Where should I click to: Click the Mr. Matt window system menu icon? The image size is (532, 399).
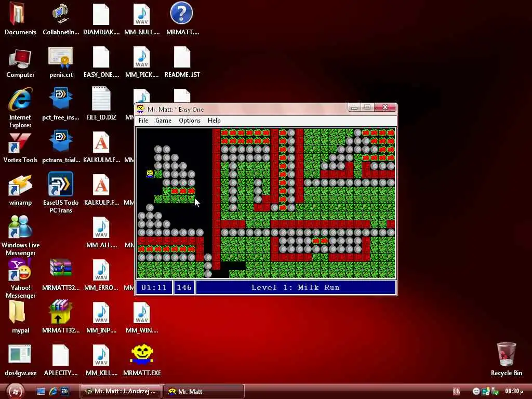(140, 109)
